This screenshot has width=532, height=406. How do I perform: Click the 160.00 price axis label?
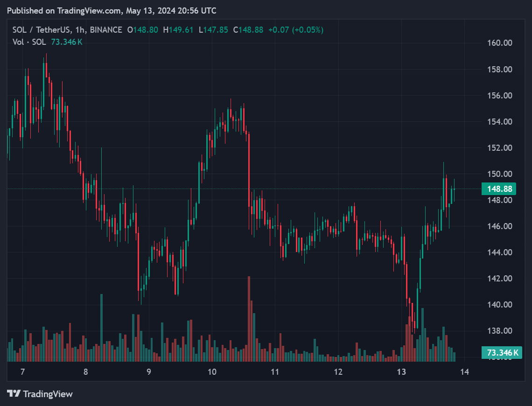pyautogui.click(x=500, y=43)
